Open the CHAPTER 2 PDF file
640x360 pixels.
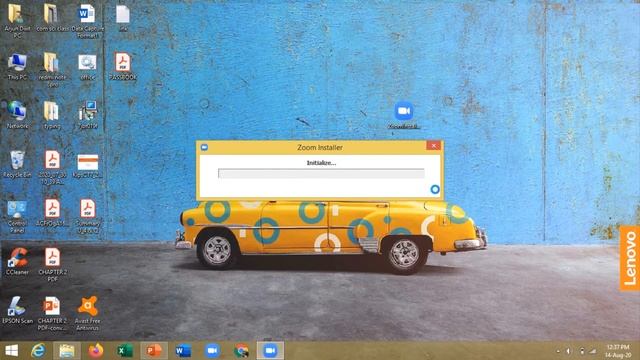52,264
